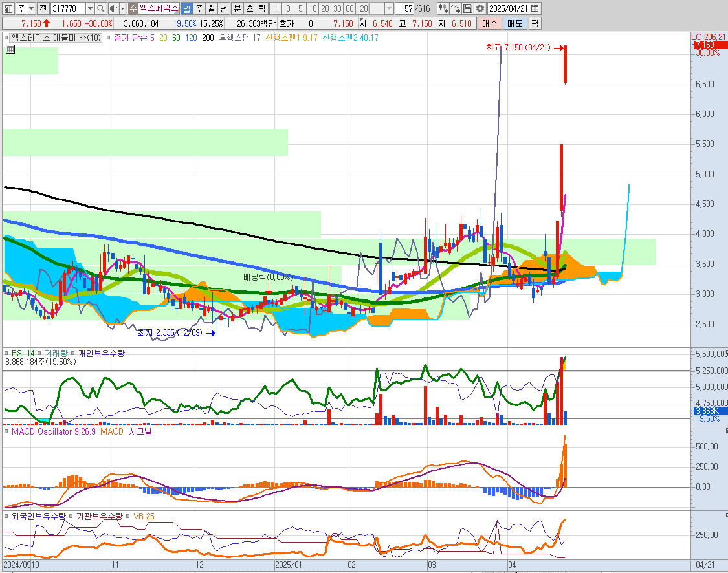Select the 틱 tick chart tab
Image resolution: width=728 pixels, height=573 pixels.
coord(262,8)
